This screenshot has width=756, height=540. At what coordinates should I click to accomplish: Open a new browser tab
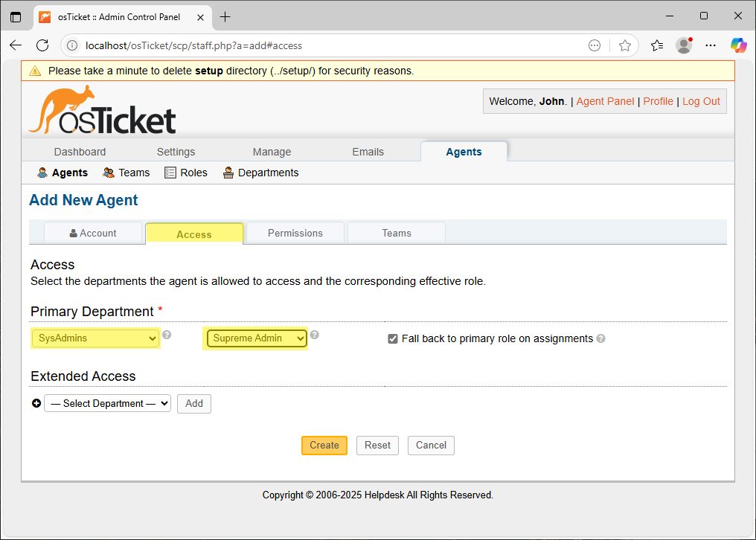pyautogui.click(x=225, y=17)
